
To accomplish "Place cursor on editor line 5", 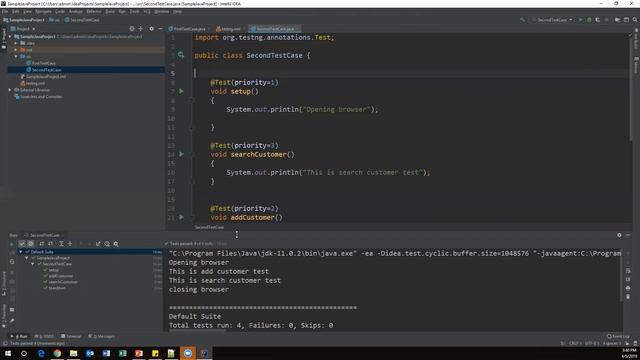I will 411,73.
